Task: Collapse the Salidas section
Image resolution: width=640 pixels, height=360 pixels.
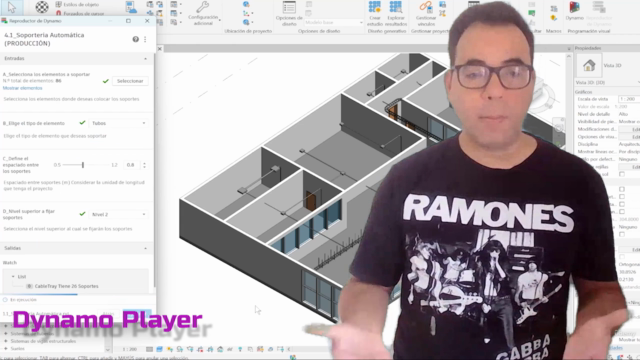Action: click(x=145, y=248)
